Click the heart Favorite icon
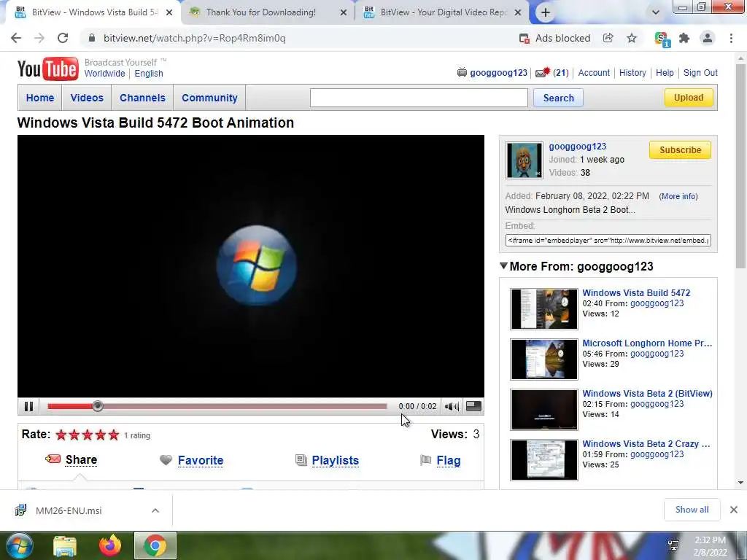The height and width of the screenshot is (560, 747). pyautogui.click(x=166, y=460)
